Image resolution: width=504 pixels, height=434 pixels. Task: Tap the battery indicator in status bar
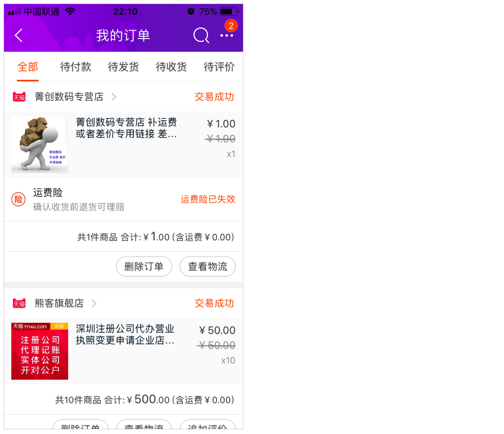point(229,12)
